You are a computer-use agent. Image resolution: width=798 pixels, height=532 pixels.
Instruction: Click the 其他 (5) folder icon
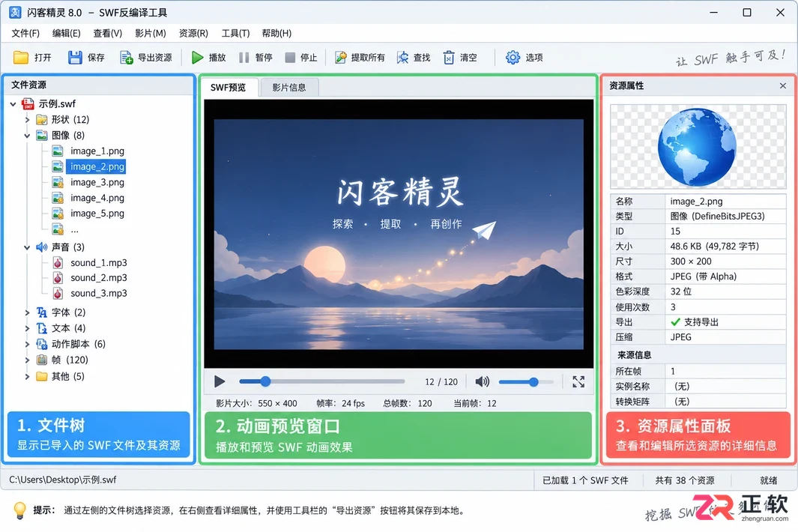[x=42, y=376]
